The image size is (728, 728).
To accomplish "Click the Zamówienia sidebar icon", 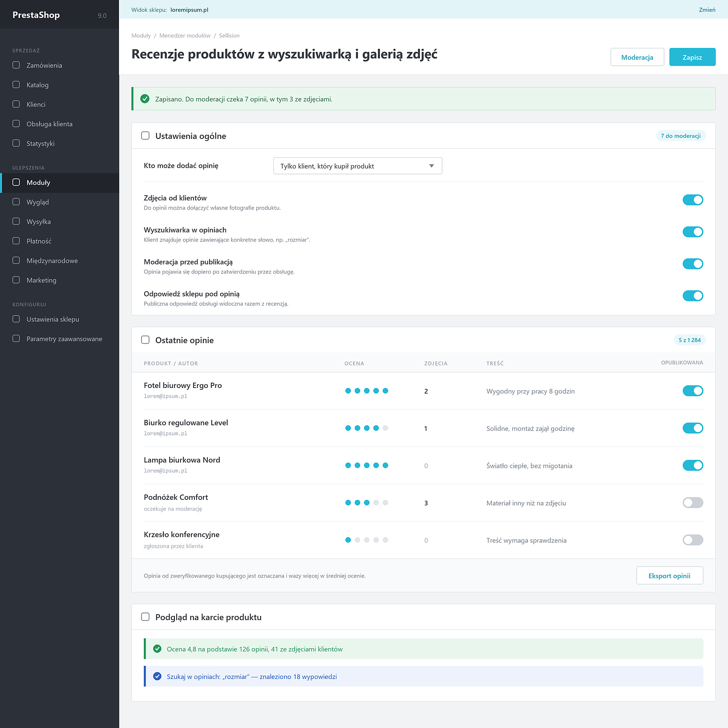I will pos(16,65).
